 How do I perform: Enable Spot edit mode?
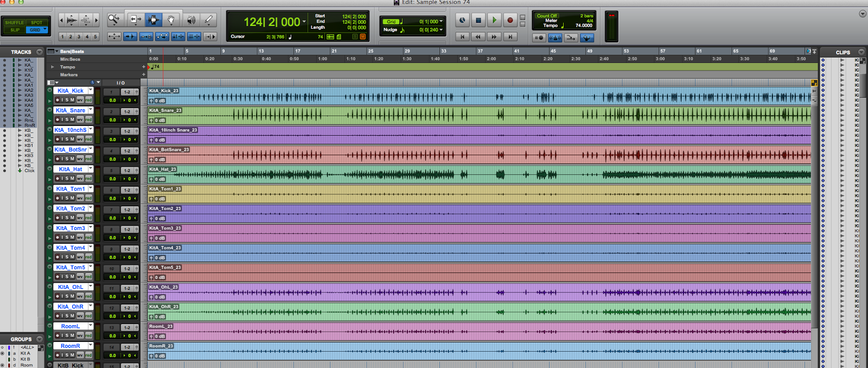point(36,23)
